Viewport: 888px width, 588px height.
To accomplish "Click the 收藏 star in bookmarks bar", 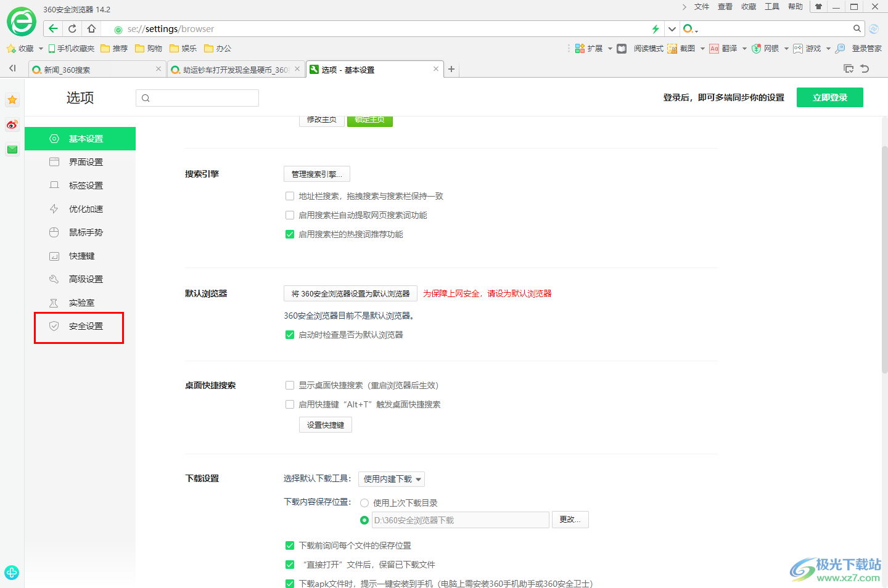I will click(11, 48).
